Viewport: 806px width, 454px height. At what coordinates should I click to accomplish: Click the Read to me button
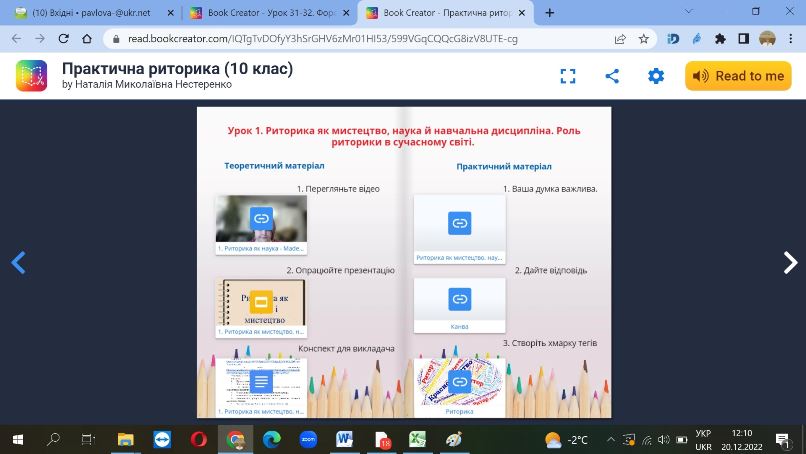tap(738, 76)
